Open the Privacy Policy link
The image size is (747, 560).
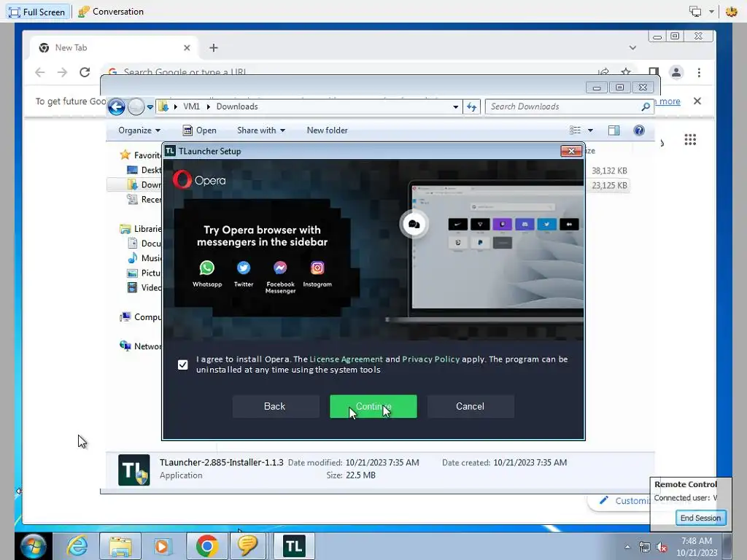point(430,359)
